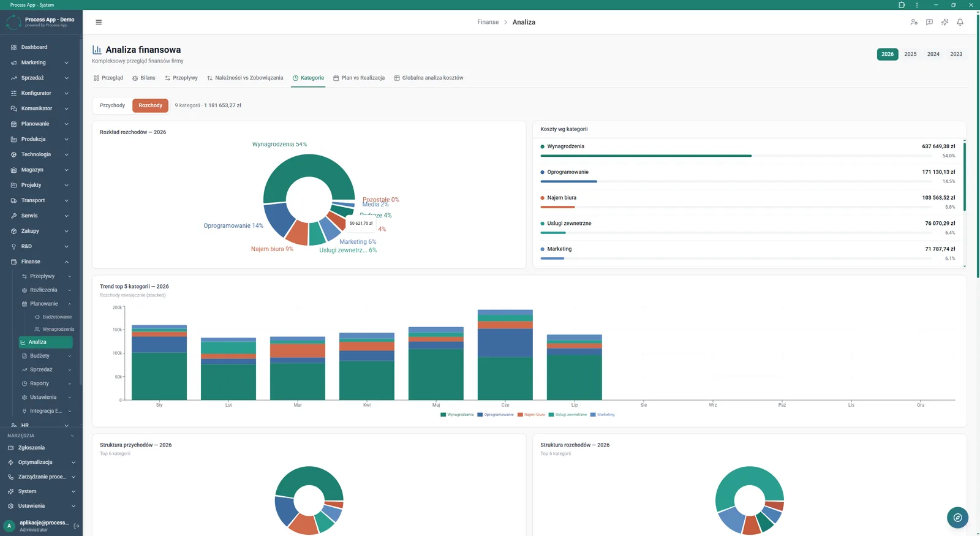
Task: Collapse the Planowanie submenu under Finanse
Action: point(69,304)
